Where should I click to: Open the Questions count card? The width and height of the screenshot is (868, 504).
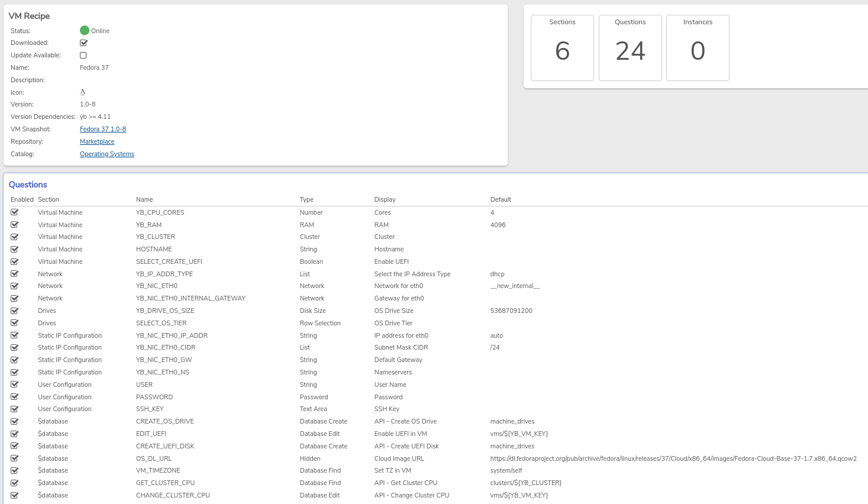[630, 48]
